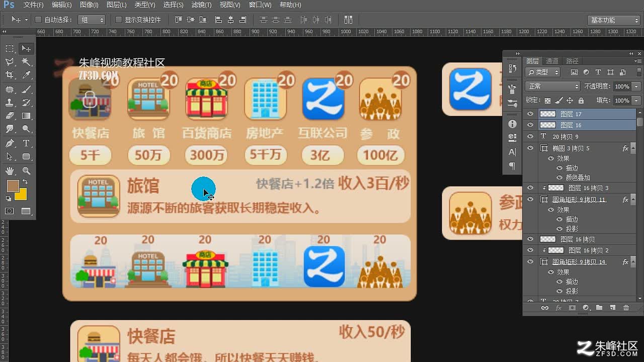This screenshot has width=644, height=362.
Task: Add a layer mask
Action: coord(572,308)
